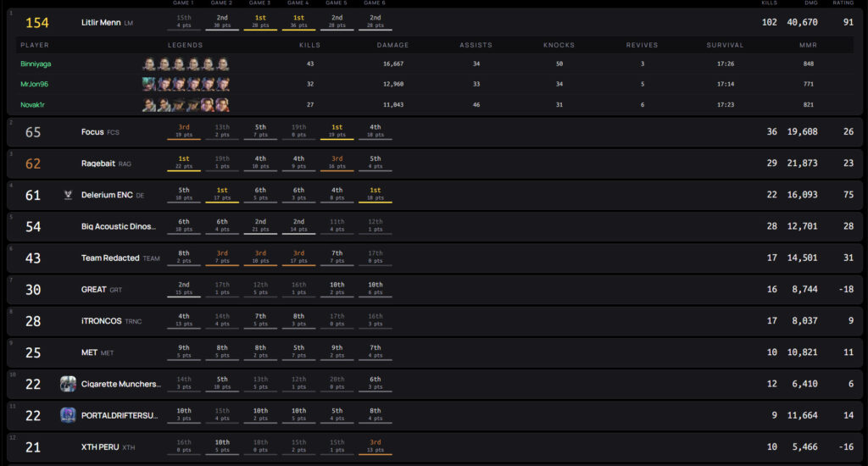Expand the Ragebait team row
Screen dimensions: 868x466
click(x=435, y=164)
